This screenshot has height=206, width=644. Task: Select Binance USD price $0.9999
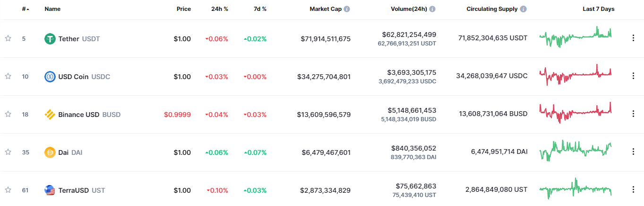[177, 115]
